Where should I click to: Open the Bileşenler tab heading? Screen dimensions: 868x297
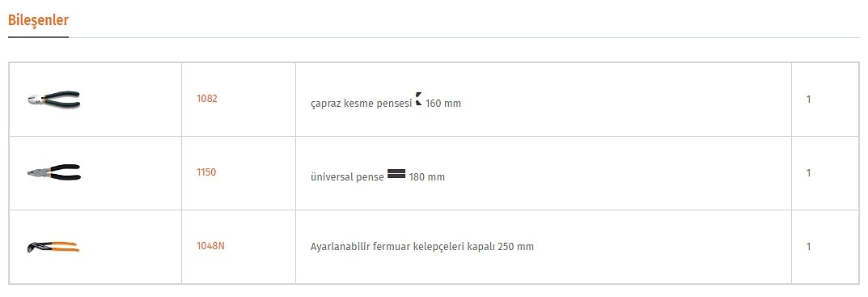pos(38,20)
